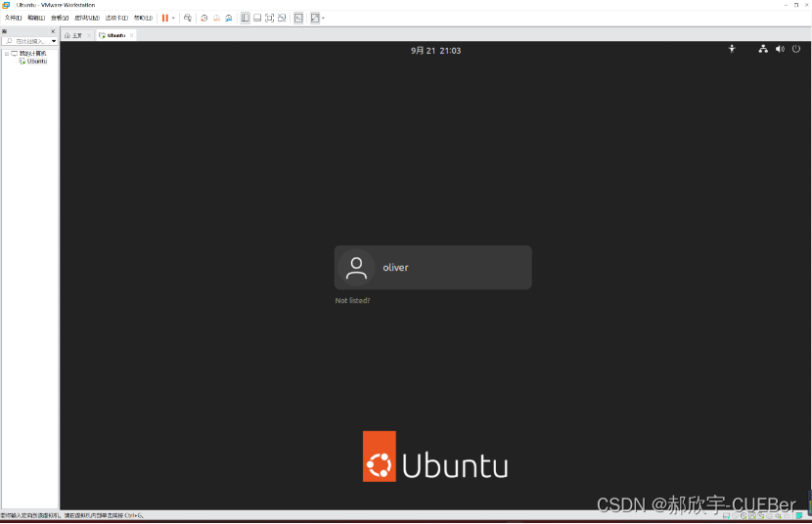812x524 pixels.
Task: Enter full screen mode icon
Action: [x=269, y=19]
